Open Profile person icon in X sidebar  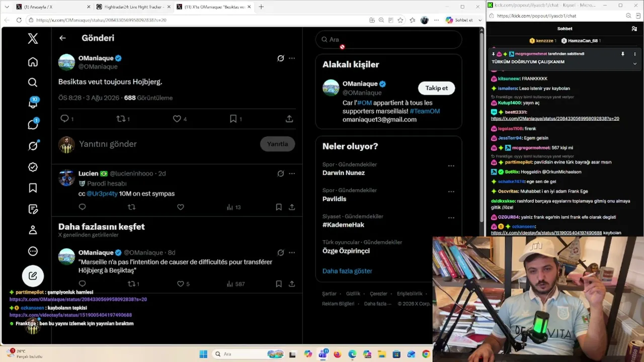pyautogui.click(x=33, y=230)
